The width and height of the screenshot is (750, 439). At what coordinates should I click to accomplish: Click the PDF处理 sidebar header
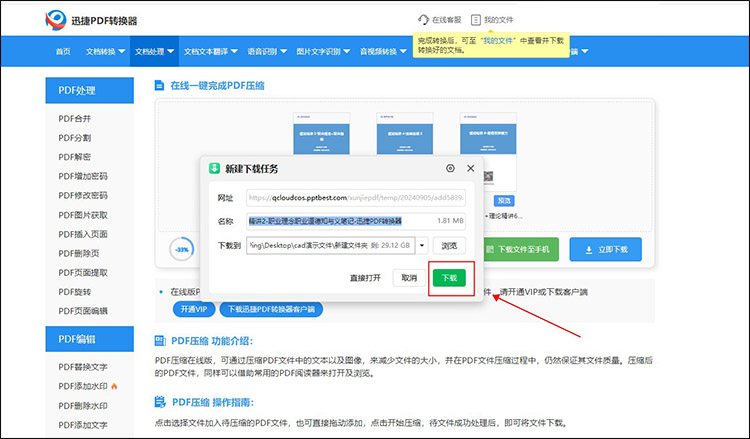89,90
